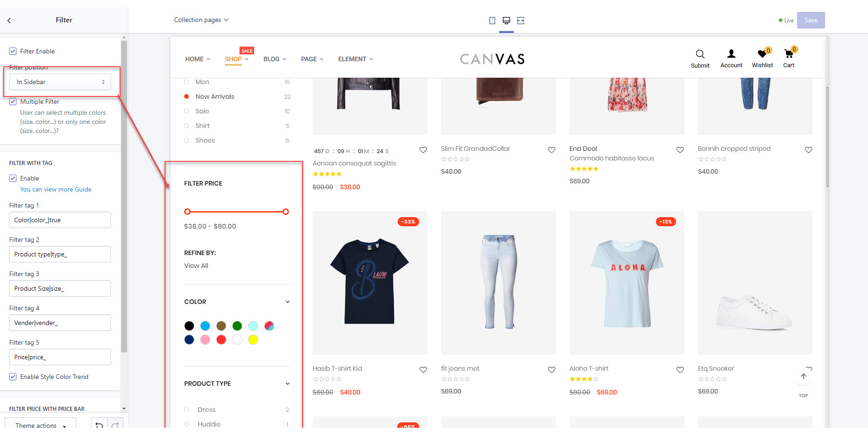The width and height of the screenshot is (868, 442).
Task: Toggle the Multiple Filter checkbox
Action: coord(13,101)
